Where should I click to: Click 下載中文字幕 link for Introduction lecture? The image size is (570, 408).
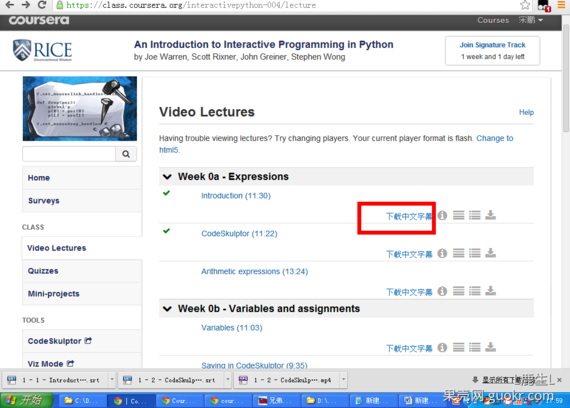409,216
